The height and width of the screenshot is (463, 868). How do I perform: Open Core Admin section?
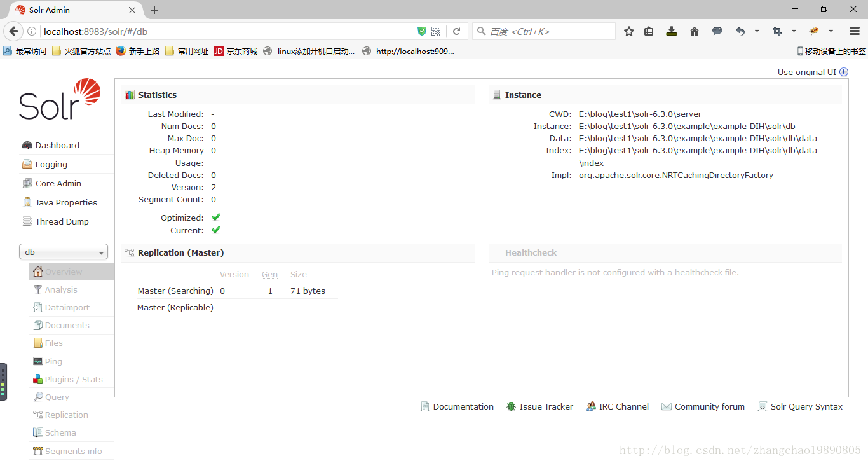click(58, 183)
